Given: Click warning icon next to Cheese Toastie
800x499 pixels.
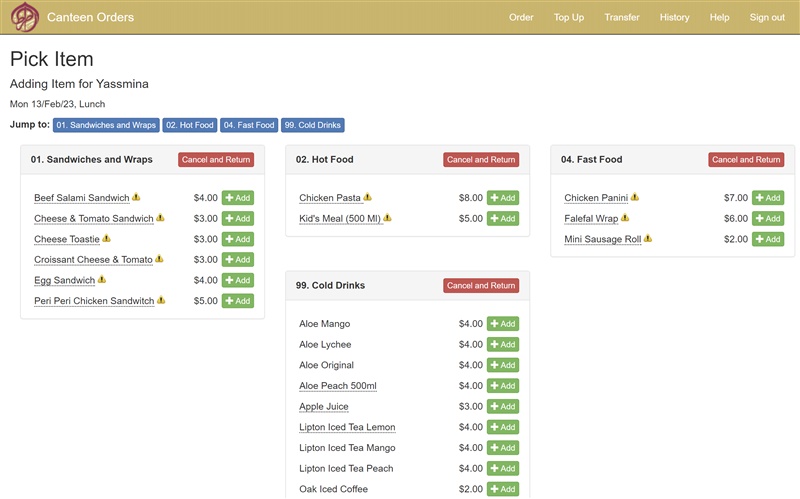Looking at the screenshot, I should (107, 239).
